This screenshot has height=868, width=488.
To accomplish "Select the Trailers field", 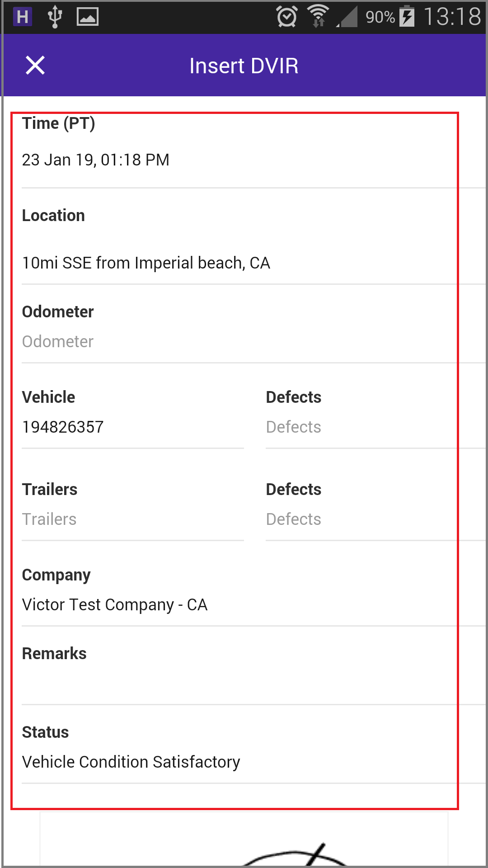I will pos(133,519).
